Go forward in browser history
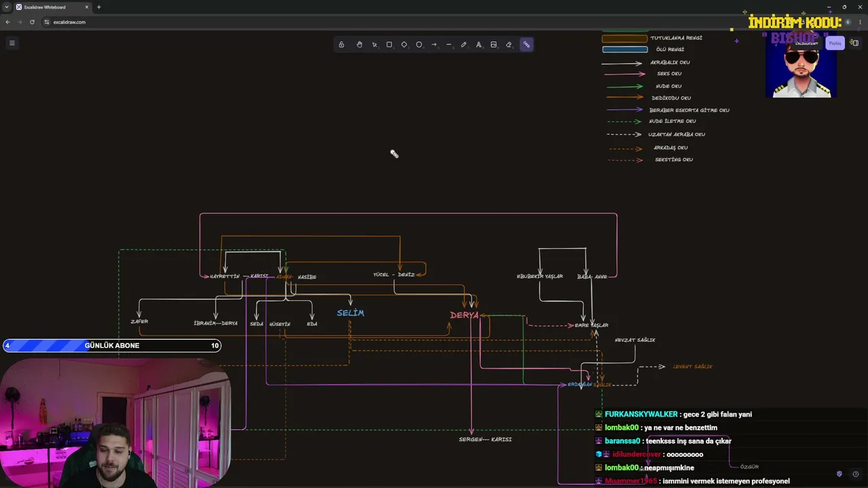868x488 pixels. 20,22
